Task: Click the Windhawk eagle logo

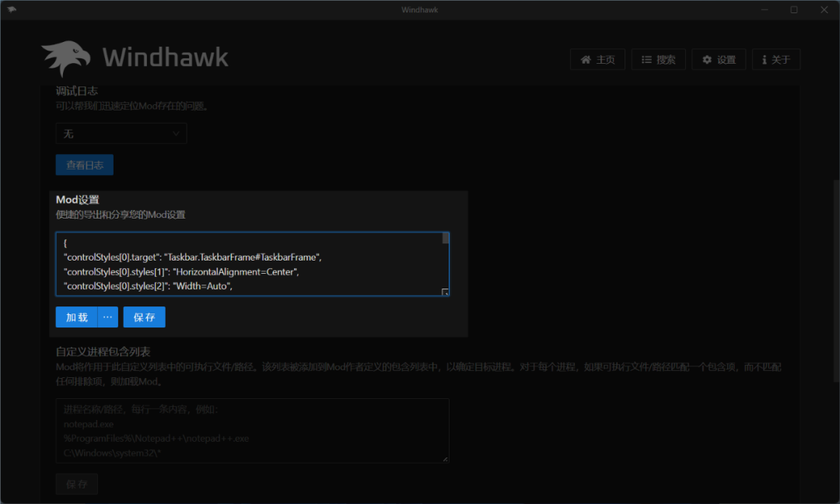Action: coord(65,58)
